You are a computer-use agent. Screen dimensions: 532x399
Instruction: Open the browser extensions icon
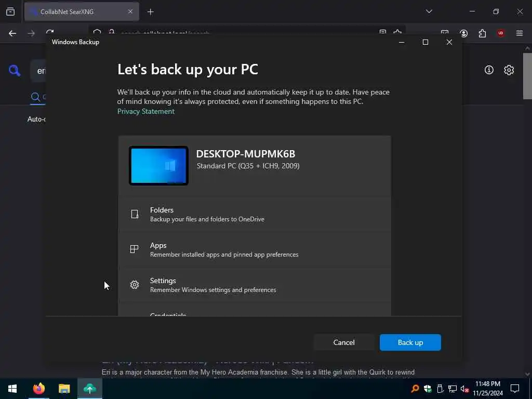point(482,33)
